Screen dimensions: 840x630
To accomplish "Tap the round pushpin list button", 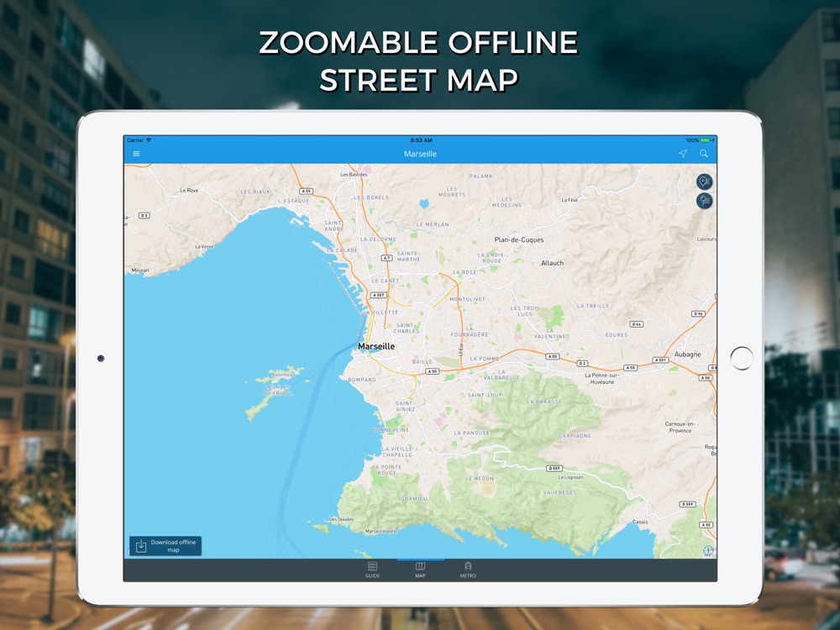I will pos(705,201).
